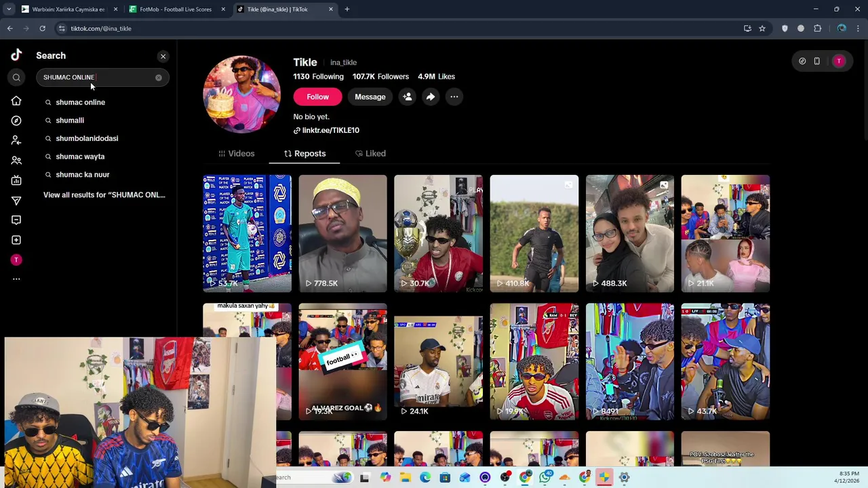Switch to the FotMob Football Live Scores tab
Viewport: 868px width, 488px height.
point(176,9)
